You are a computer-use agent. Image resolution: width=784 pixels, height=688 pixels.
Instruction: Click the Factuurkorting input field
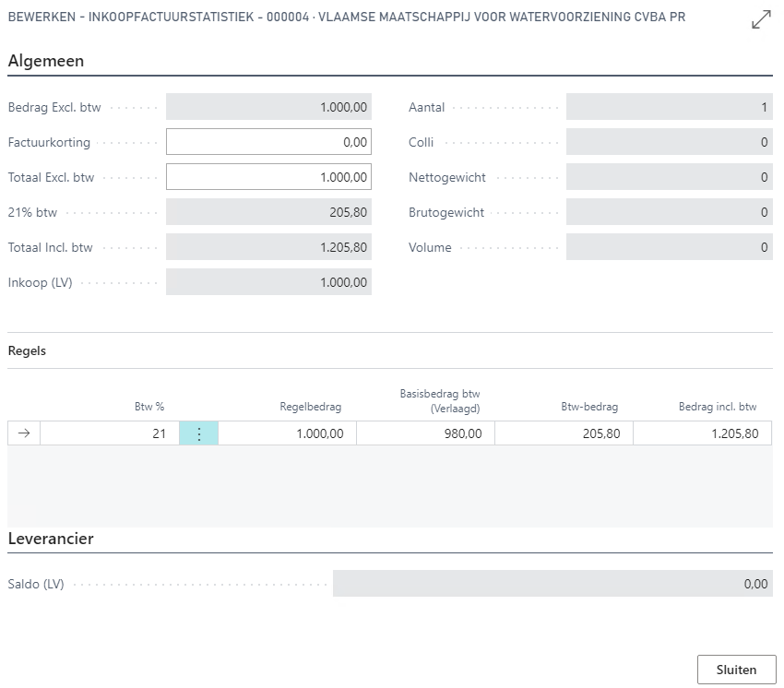click(x=268, y=142)
